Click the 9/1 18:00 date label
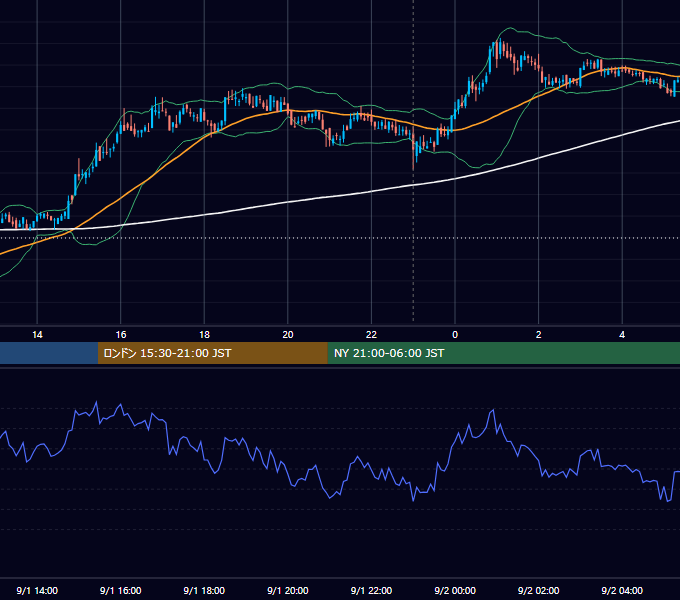This screenshot has height=600, width=680. point(204,590)
